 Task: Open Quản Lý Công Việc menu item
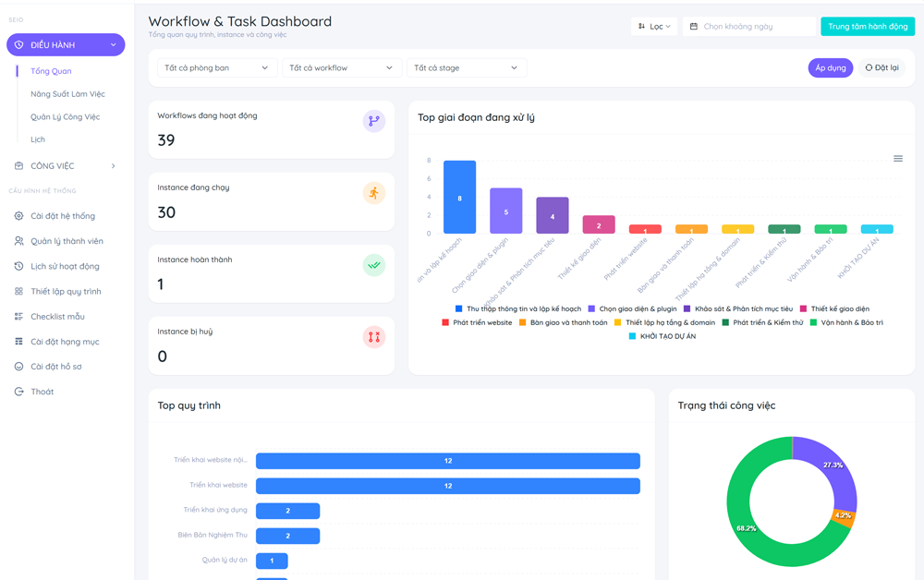(66, 117)
